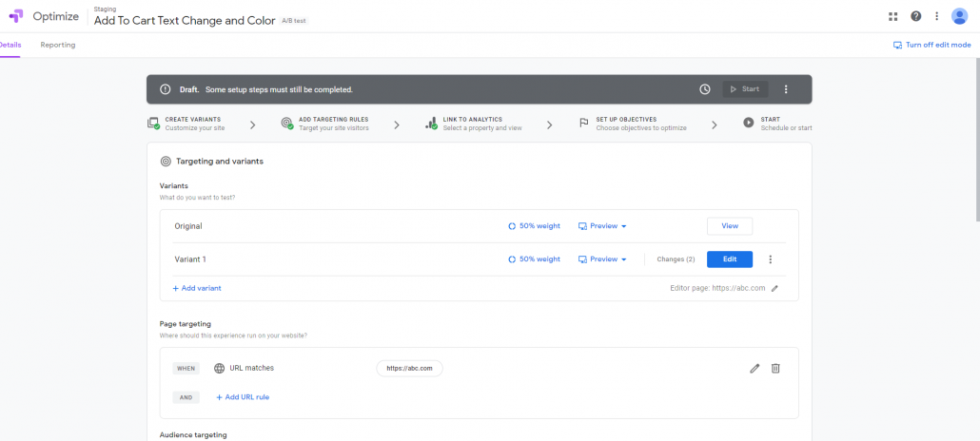Open the Create Variants step
Image resolution: width=980 pixels, height=441 pixels.
pos(186,123)
